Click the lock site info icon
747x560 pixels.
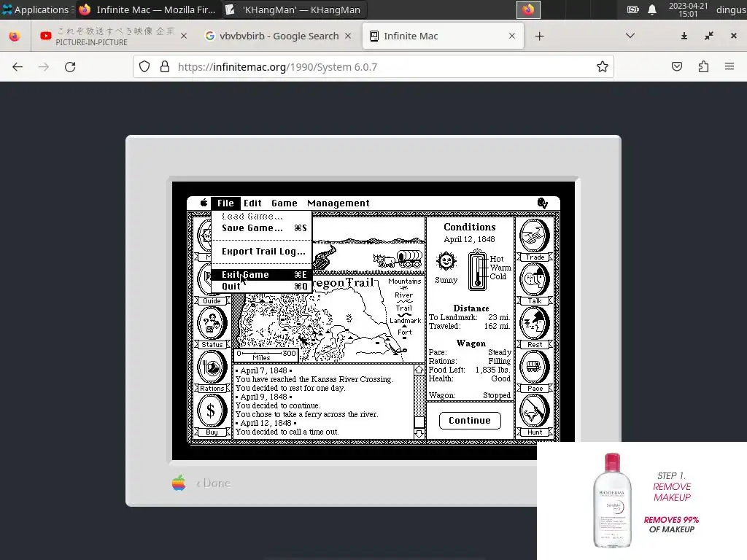tap(165, 66)
